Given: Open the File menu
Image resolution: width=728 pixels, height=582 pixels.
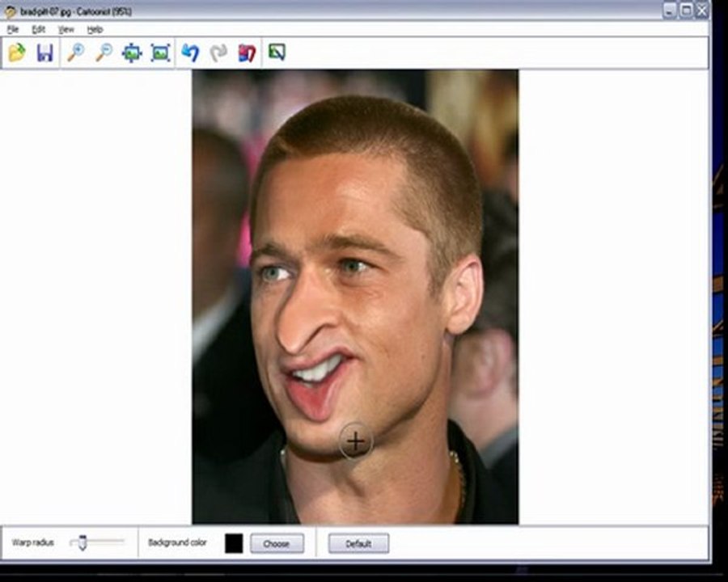Looking at the screenshot, I should (13, 30).
